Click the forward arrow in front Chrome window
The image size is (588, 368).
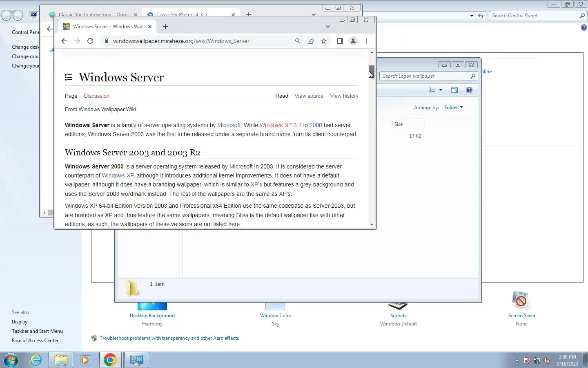[x=77, y=41]
